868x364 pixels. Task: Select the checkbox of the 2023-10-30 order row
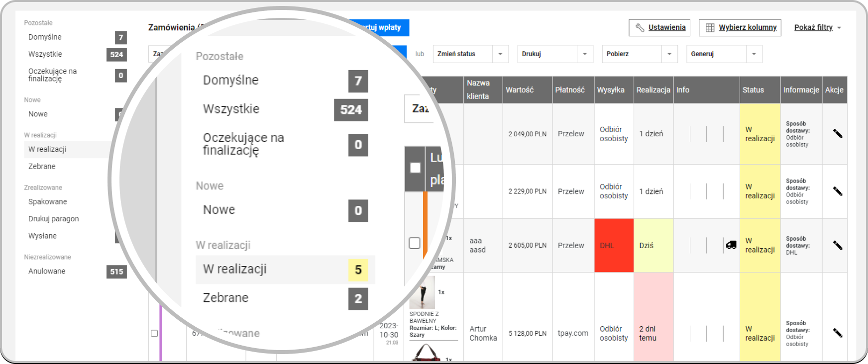154,333
